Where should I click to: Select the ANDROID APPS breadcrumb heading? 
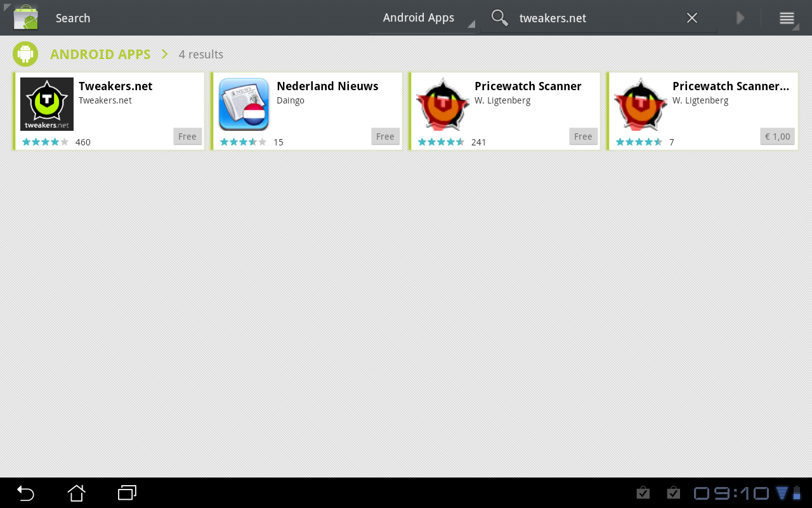[x=100, y=55]
